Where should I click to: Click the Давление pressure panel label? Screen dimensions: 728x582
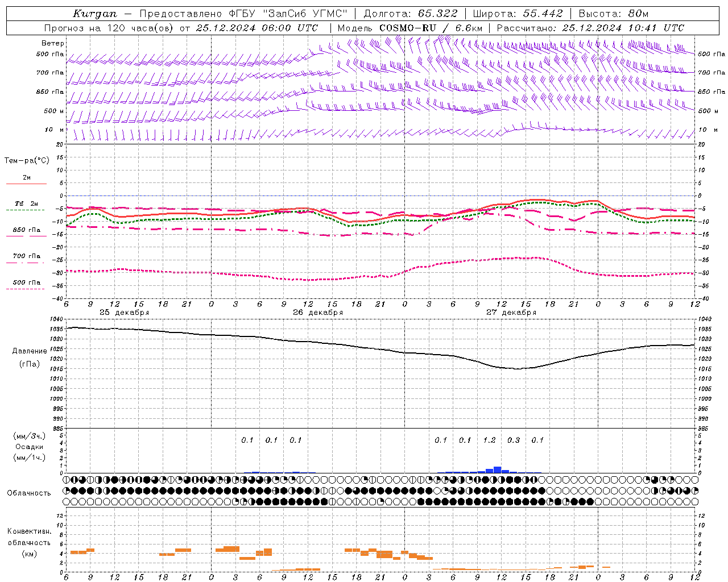pyautogui.click(x=30, y=351)
